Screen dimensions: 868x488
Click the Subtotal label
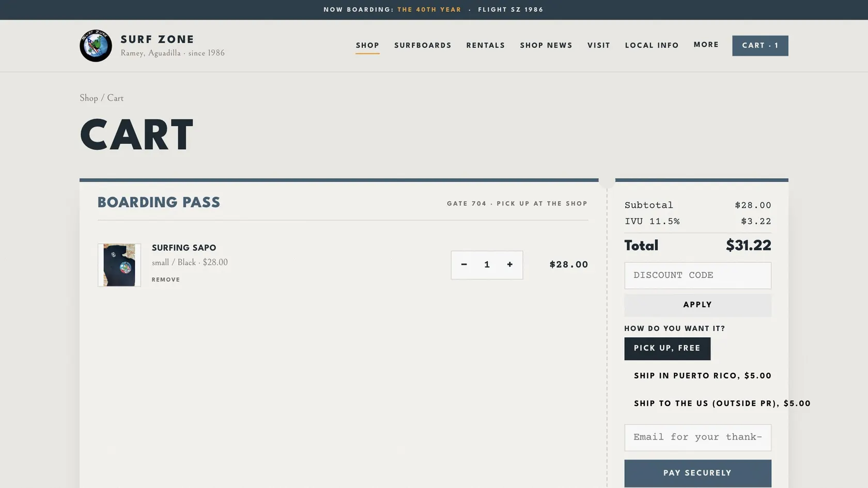[x=649, y=206]
